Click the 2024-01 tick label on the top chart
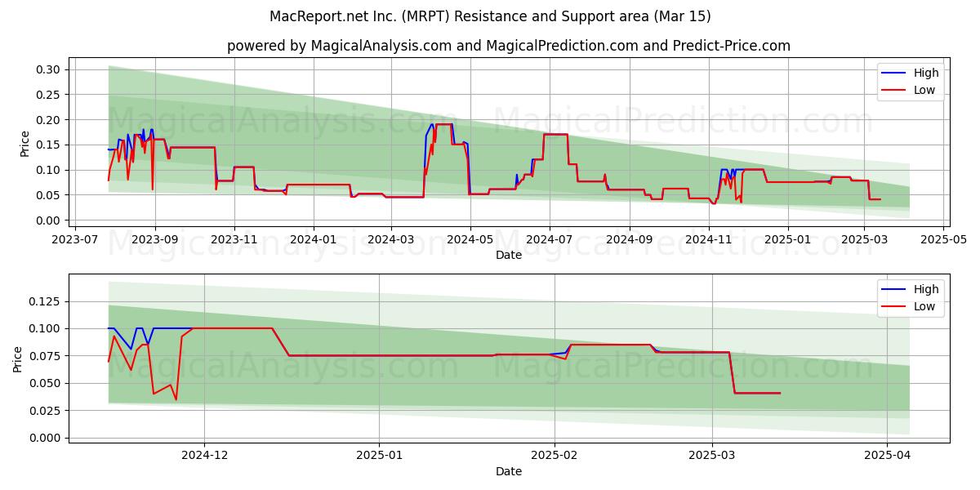The width and height of the screenshot is (980, 490). [x=314, y=239]
